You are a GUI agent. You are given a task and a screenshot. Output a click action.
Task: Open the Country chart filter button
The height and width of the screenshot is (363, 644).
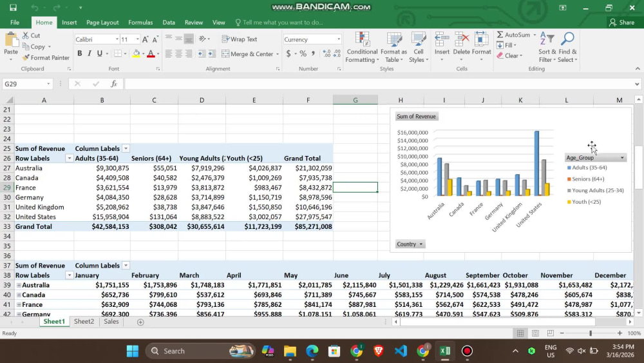tap(410, 244)
